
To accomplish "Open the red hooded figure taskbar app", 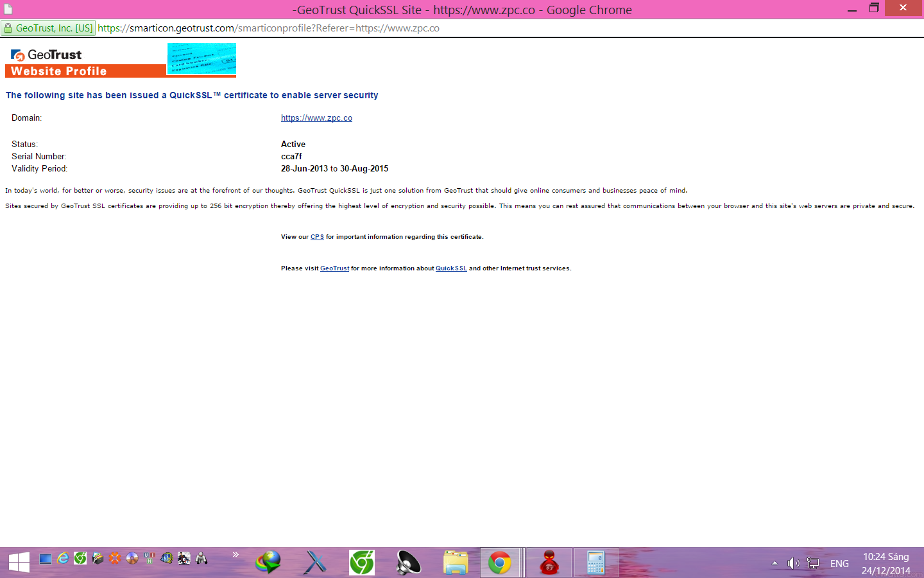I will (549, 563).
